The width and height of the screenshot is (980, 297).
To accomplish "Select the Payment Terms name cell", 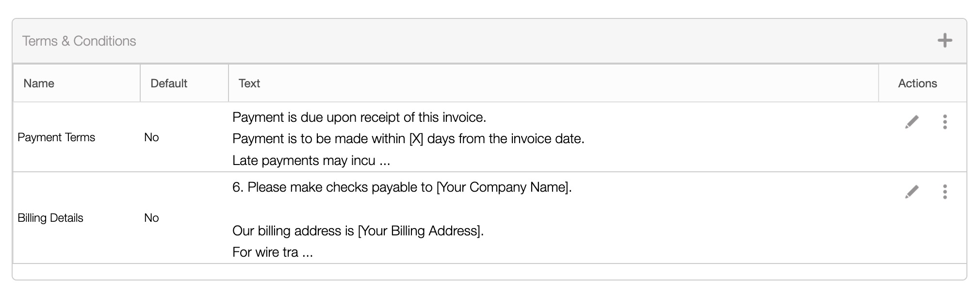I will [x=56, y=137].
